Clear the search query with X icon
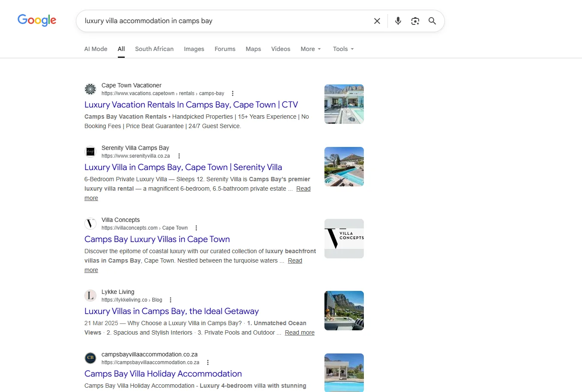 tap(377, 21)
